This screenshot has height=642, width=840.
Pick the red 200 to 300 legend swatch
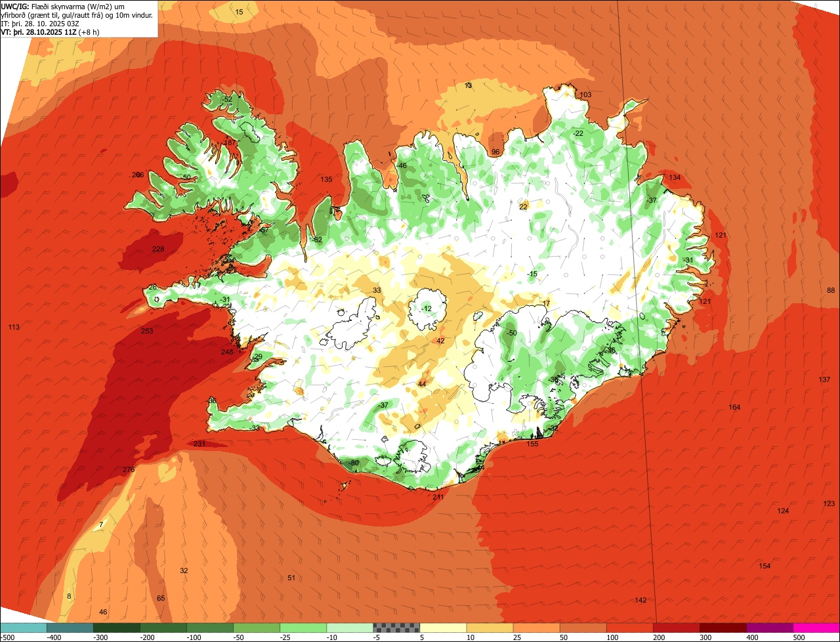click(x=677, y=628)
